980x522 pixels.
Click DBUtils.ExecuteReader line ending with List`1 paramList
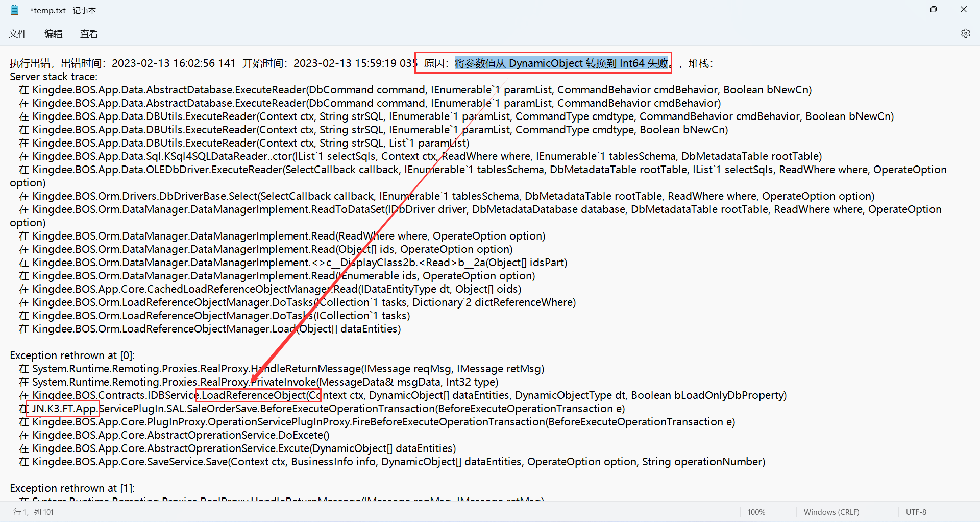(x=244, y=143)
